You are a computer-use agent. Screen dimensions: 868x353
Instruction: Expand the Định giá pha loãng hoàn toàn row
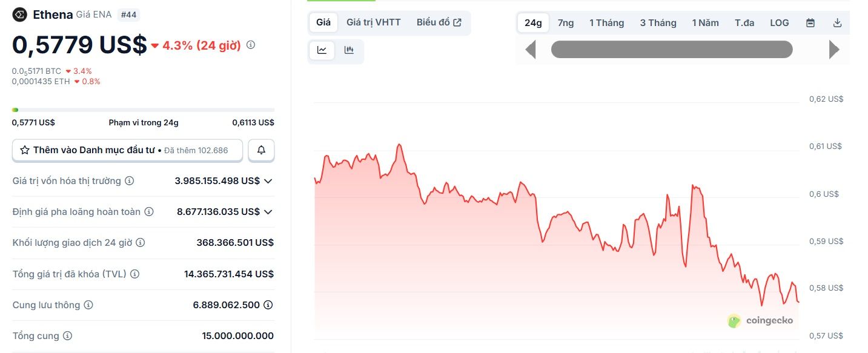(268, 211)
